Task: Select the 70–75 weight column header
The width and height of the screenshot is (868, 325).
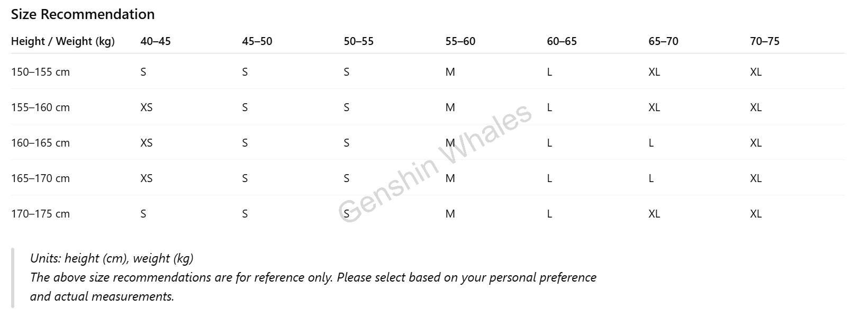Action: (765, 41)
